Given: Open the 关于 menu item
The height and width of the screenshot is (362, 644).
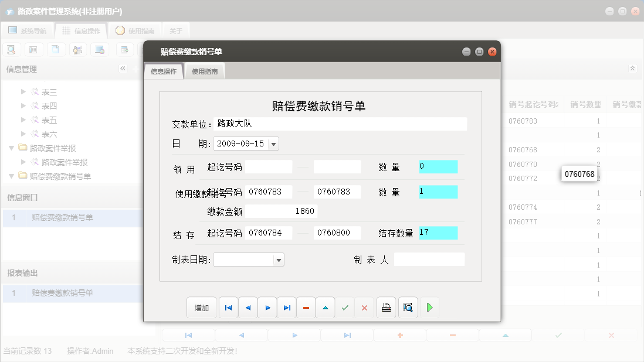Looking at the screenshot, I should (x=175, y=30).
